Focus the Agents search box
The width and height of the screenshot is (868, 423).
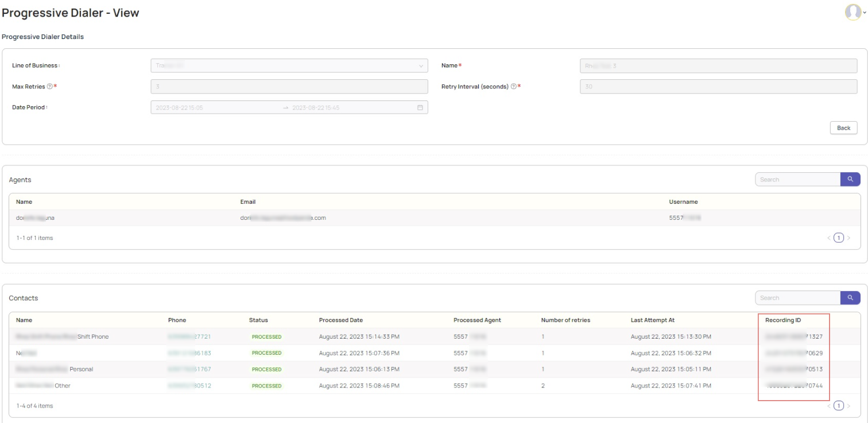pyautogui.click(x=798, y=180)
